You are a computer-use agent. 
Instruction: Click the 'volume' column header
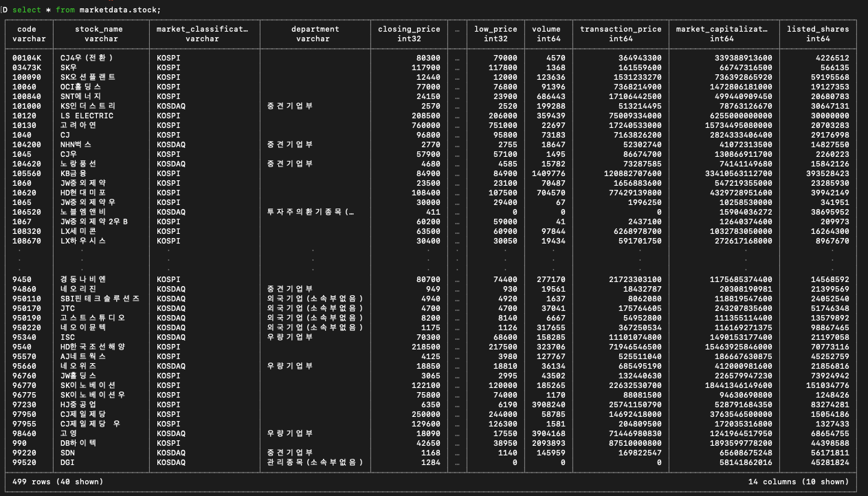coord(546,29)
